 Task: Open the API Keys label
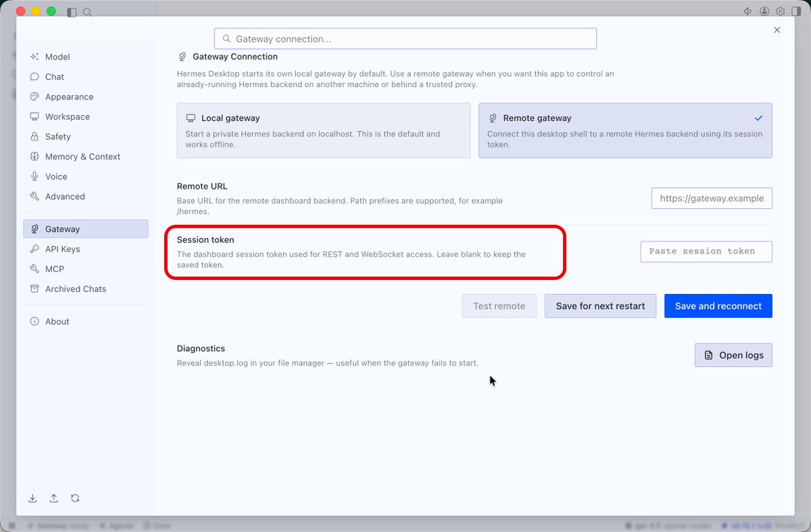click(x=62, y=249)
